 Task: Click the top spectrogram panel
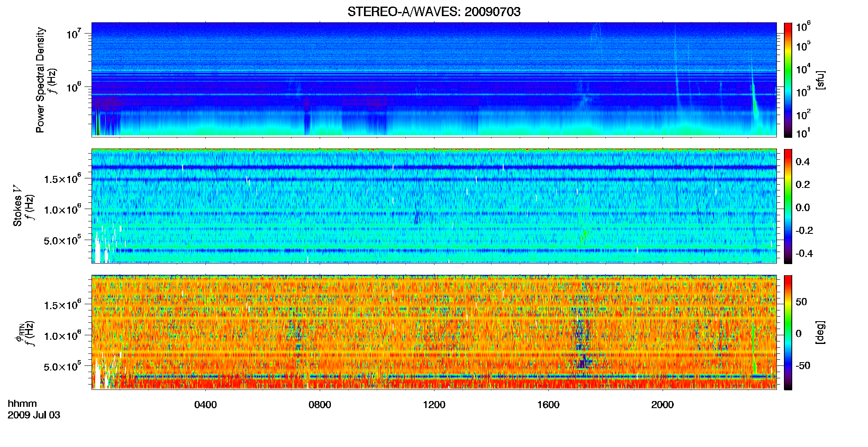tap(434, 79)
